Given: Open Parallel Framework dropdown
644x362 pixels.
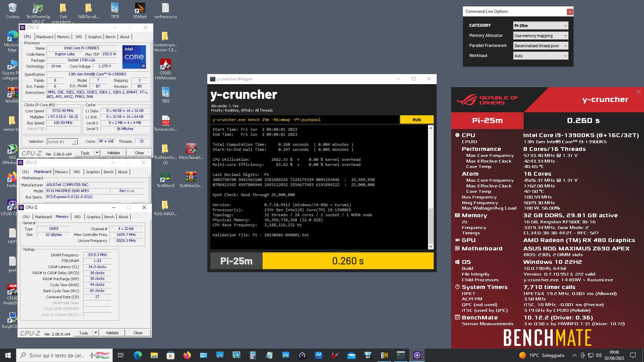Looking at the screenshot, I should (x=541, y=46).
